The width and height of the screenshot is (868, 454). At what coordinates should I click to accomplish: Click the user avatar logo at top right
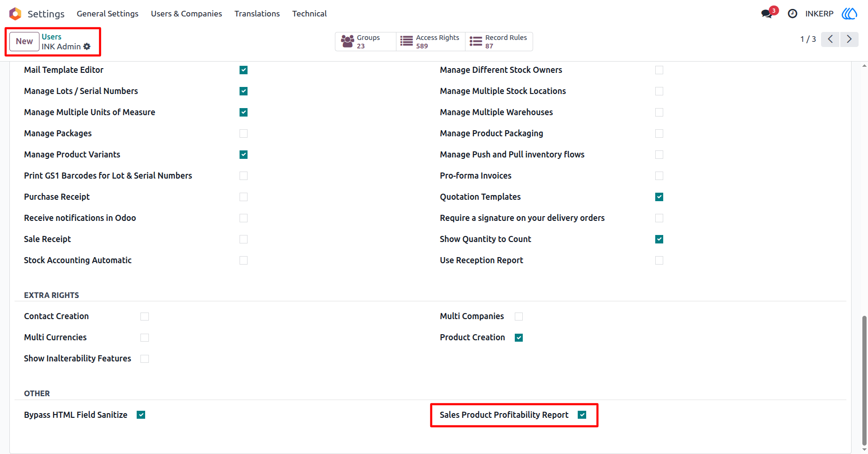[x=849, y=14]
